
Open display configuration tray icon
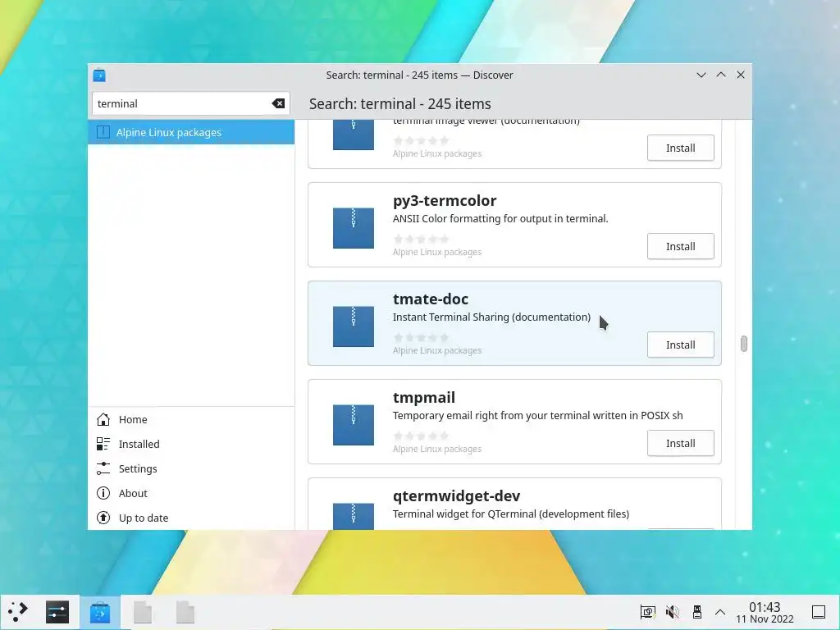coord(648,612)
